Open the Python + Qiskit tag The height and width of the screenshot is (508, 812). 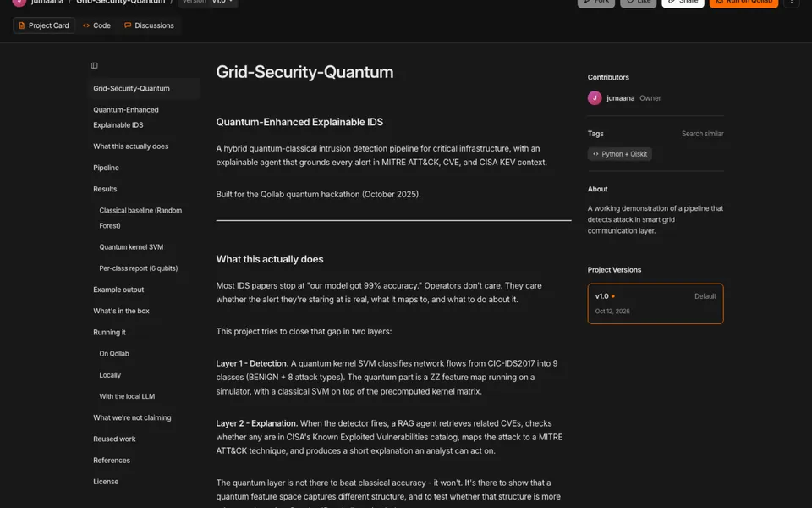619,154
